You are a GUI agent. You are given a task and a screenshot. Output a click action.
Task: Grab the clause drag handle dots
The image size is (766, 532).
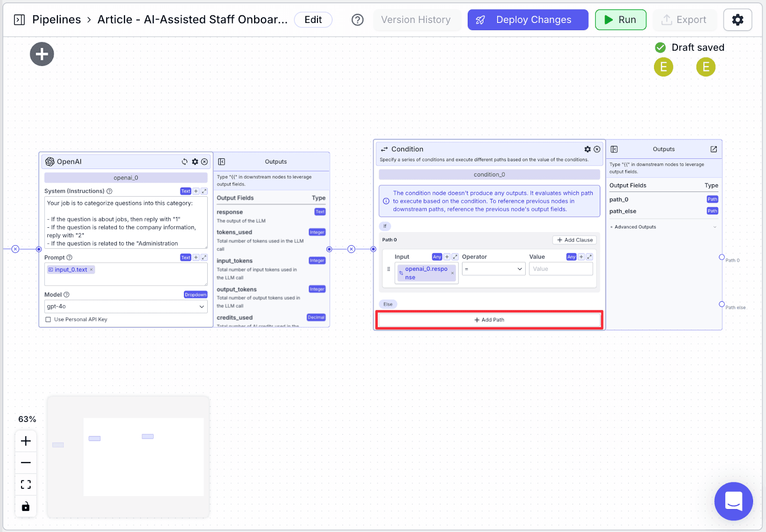click(x=389, y=269)
